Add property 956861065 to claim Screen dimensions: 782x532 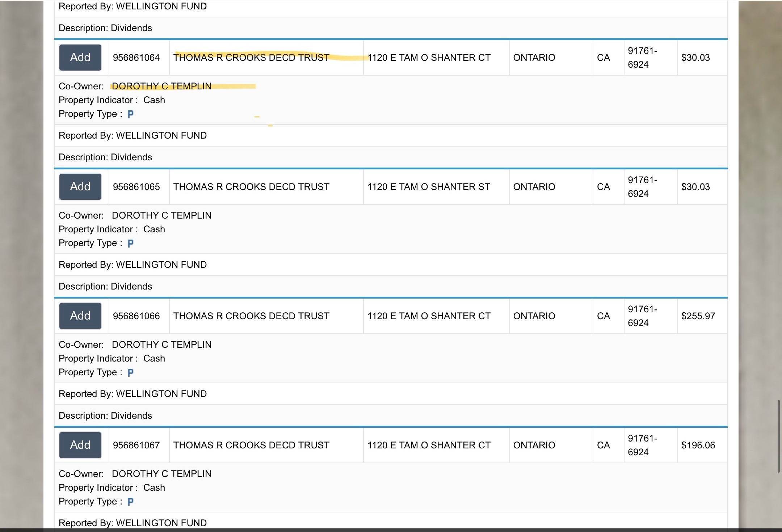[80, 187]
